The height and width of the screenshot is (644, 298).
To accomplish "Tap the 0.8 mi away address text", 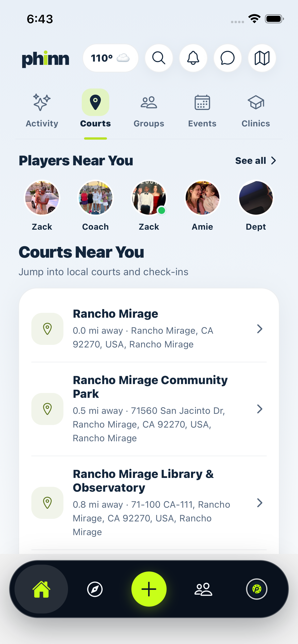I will [151, 518].
